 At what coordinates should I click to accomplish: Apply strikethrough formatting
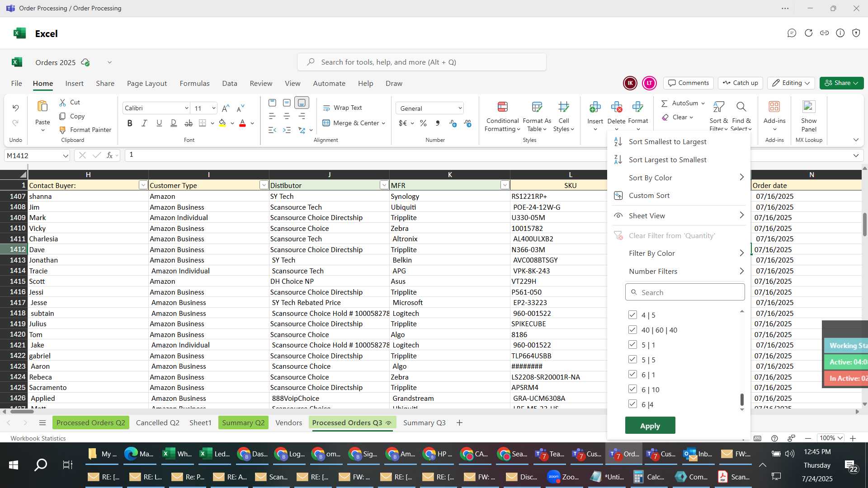(x=189, y=123)
